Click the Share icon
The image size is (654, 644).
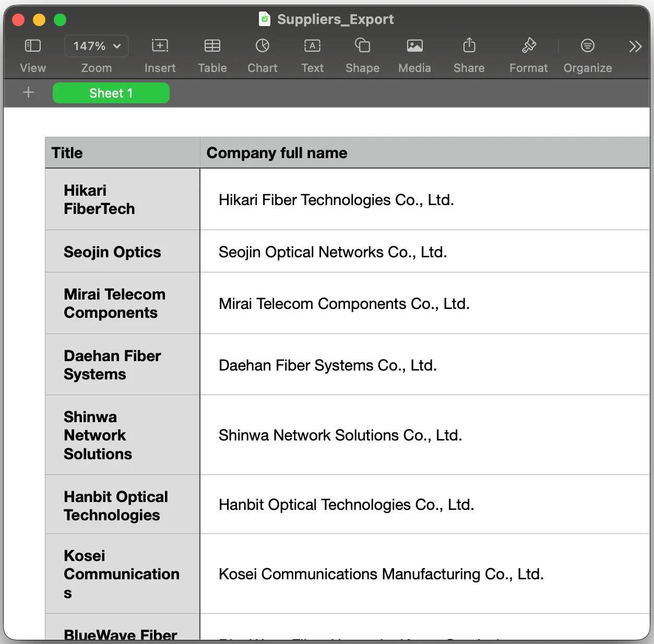(469, 45)
